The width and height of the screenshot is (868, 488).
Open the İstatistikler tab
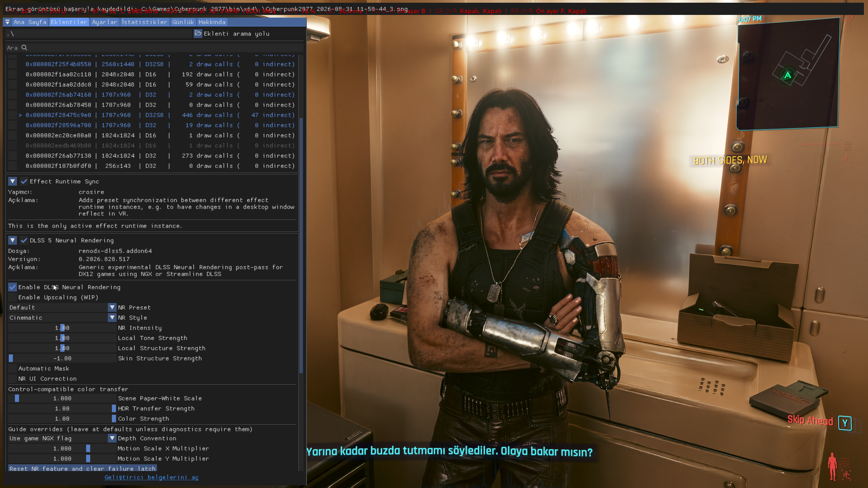click(145, 22)
